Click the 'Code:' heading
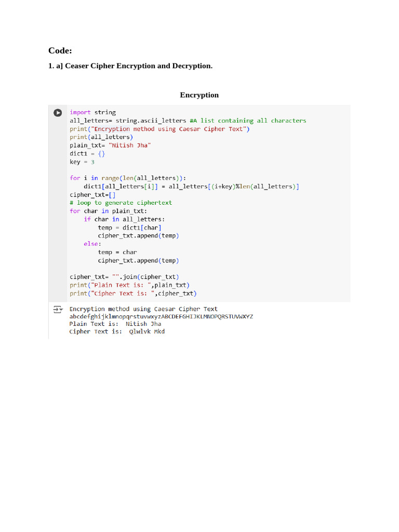 pyautogui.click(x=60, y=50)
